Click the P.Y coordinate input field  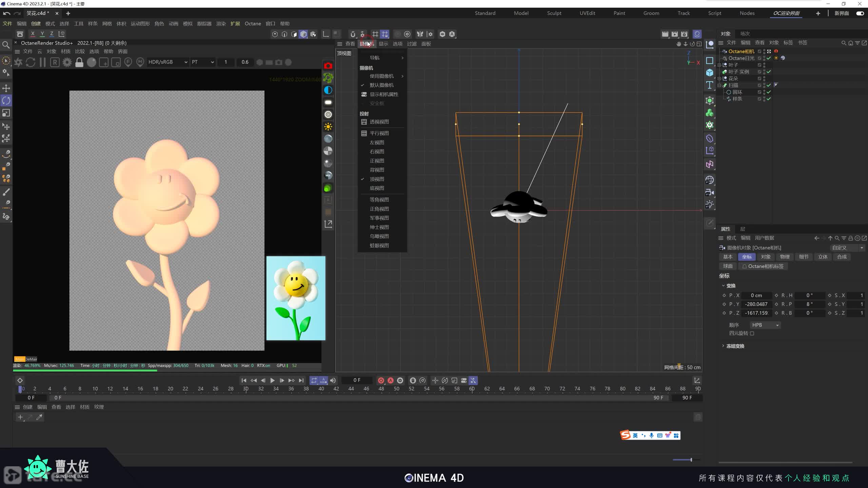pos(756,304)
